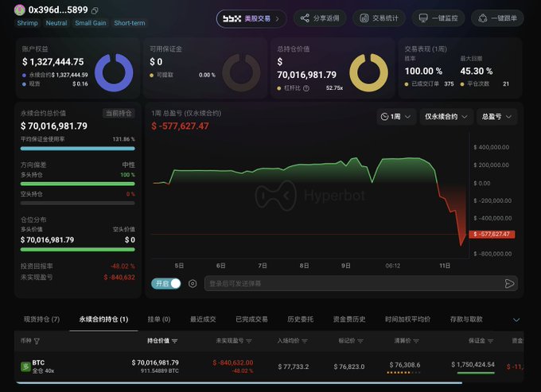Click the BTC row label
This screenshot has height=392, width=541.
coord(38,363)
